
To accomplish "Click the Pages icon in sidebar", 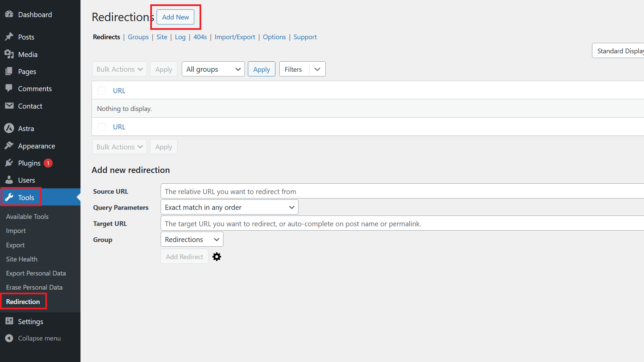I will tap(9, 71).
